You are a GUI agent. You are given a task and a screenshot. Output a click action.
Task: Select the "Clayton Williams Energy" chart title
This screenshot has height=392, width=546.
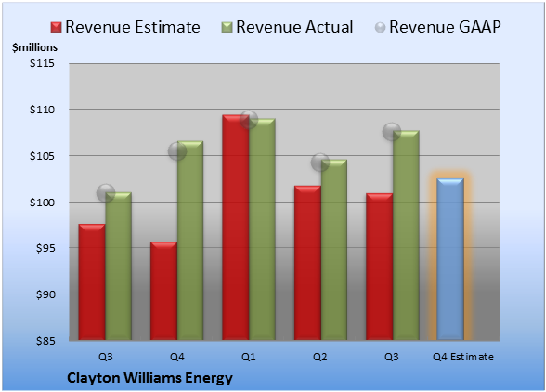(x=149, y=378)
